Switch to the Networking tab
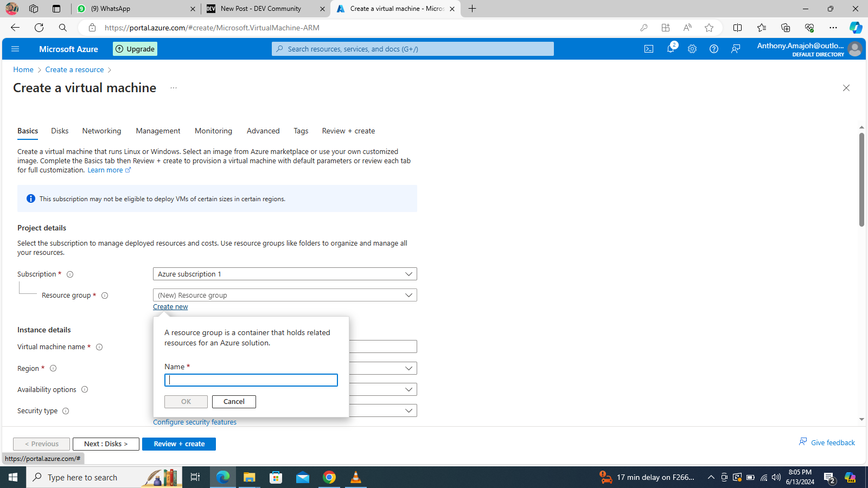The image size is (868, 488). coord(101,131)
